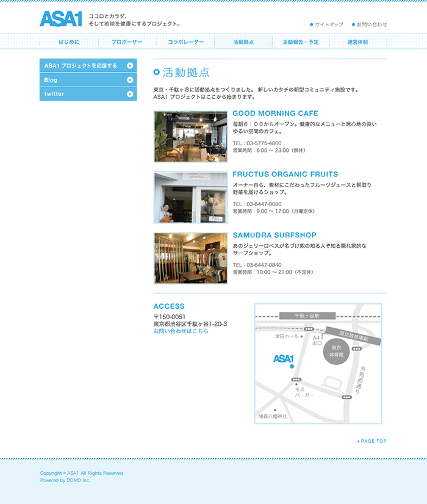Click the Good Morning Cafe photo thumbnail

coord(190,137)
